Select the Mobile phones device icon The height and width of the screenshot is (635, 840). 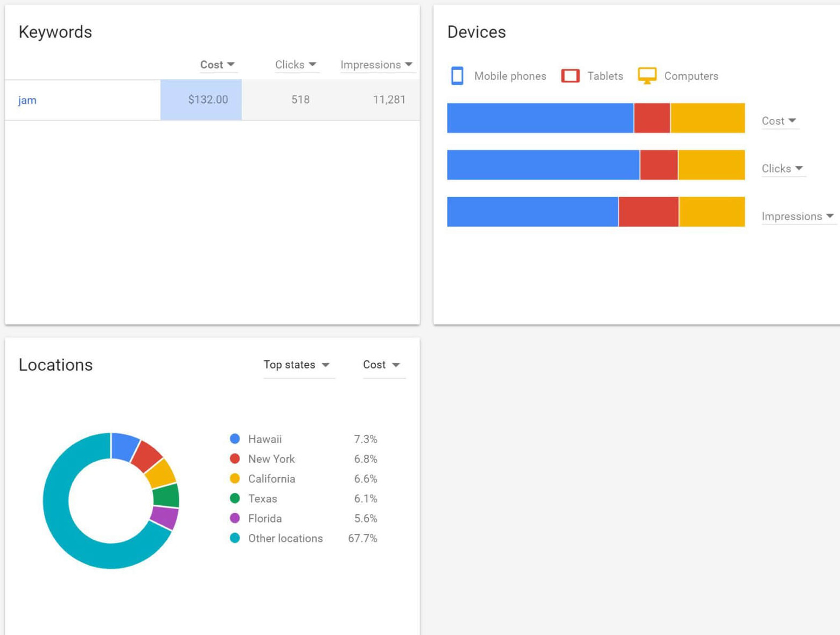[x=457, y=76]
